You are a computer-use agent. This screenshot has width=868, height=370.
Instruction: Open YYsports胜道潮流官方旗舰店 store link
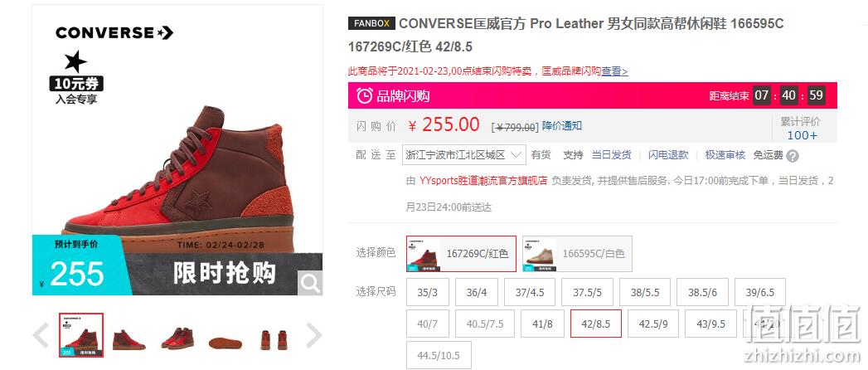(483, 181)
